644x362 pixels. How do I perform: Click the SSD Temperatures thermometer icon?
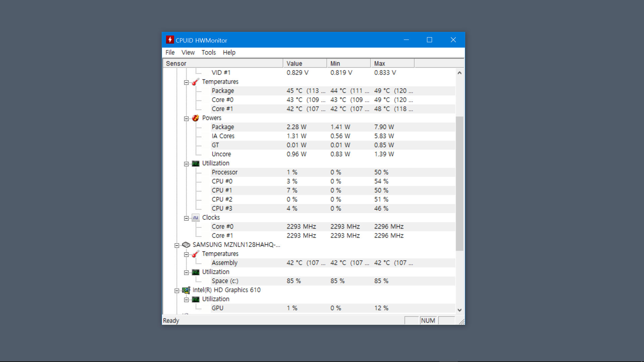[196, 254]
